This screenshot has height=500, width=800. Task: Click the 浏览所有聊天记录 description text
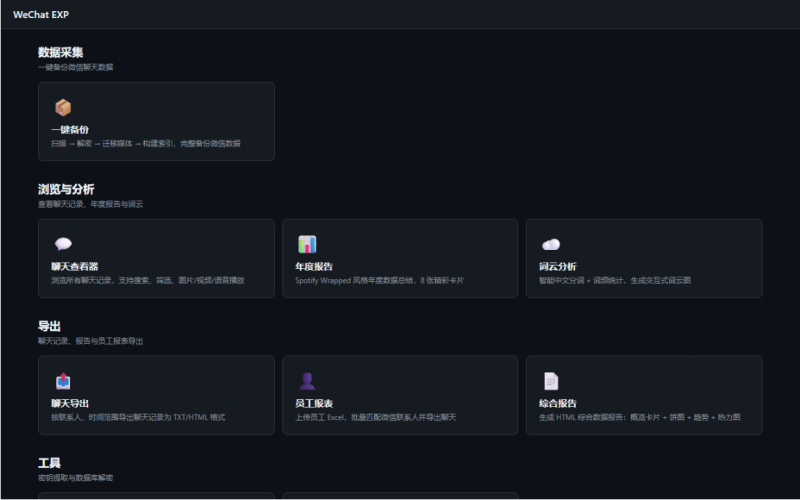147,280
